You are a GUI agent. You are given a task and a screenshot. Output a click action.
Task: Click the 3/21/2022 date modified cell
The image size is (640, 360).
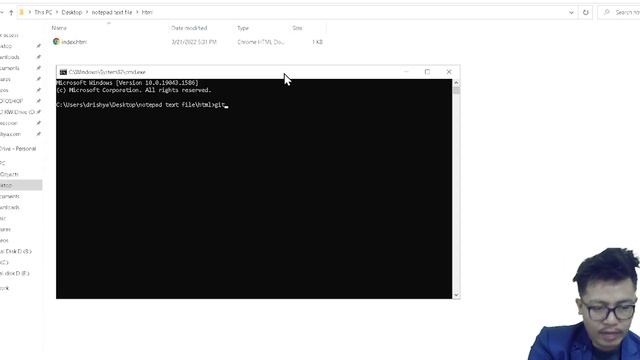pos(194,42)
